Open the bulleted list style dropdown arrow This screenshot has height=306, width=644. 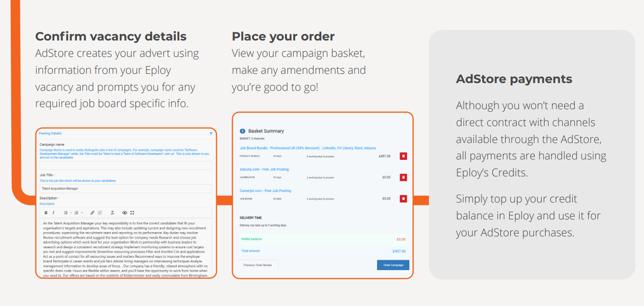(x=71, y=213)
